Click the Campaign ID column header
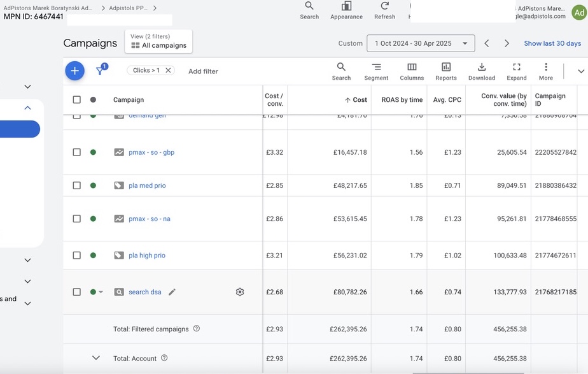The image size is (588, 374). click(x=550, y=99)
